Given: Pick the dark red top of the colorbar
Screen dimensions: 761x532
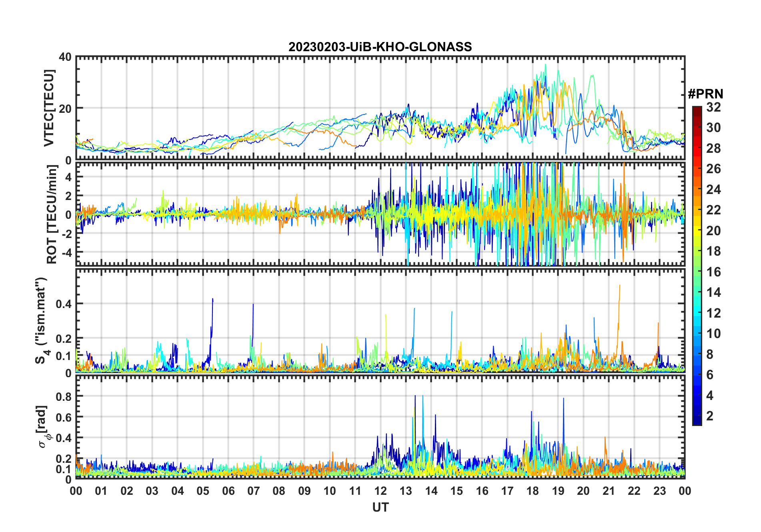Looking at the screenshot, I should [697, 110].
